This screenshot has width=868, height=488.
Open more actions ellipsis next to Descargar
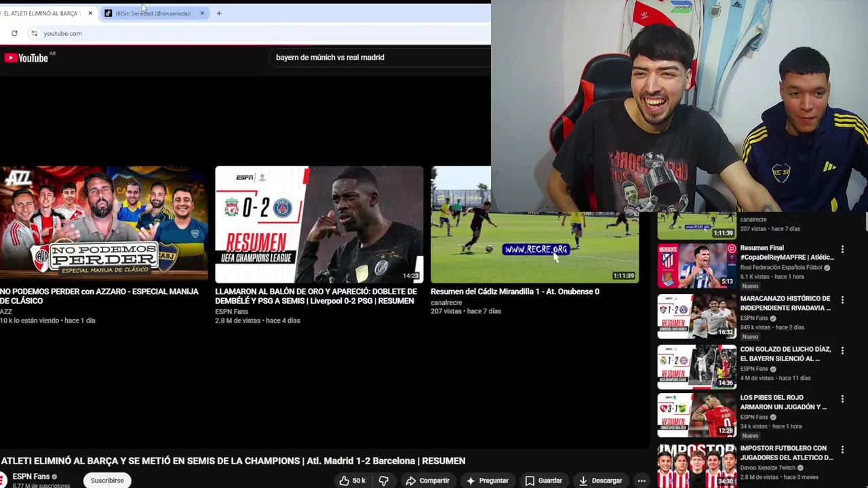click(x=642, y=481)
